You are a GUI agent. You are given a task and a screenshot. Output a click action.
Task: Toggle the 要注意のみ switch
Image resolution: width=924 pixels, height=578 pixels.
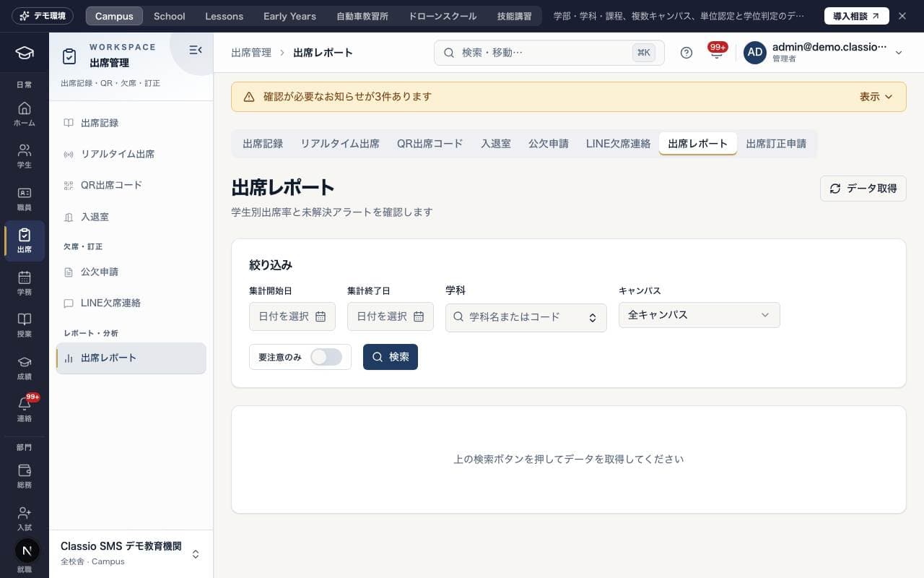tap(326, 357)
